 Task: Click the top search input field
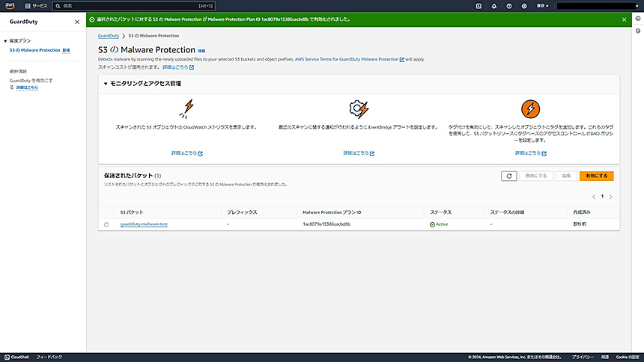point(134,6)
